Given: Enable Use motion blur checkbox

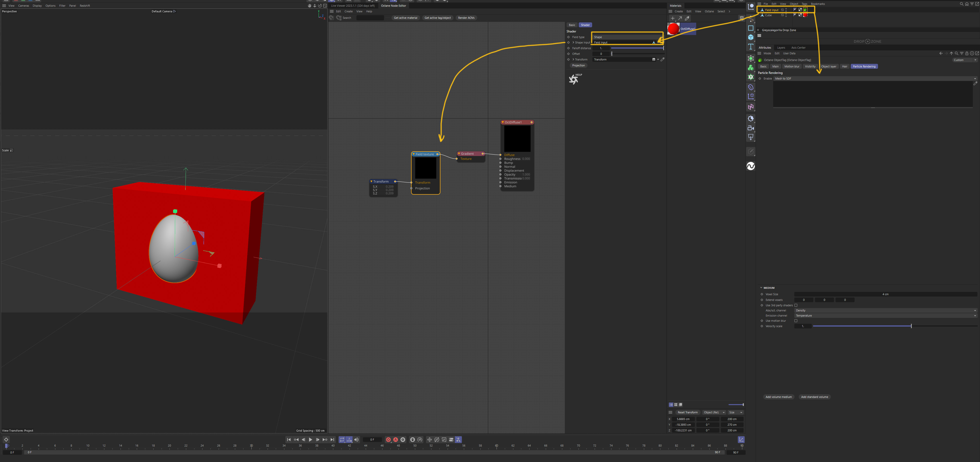Looking at the screenshot, I should (x=796, y=321).
